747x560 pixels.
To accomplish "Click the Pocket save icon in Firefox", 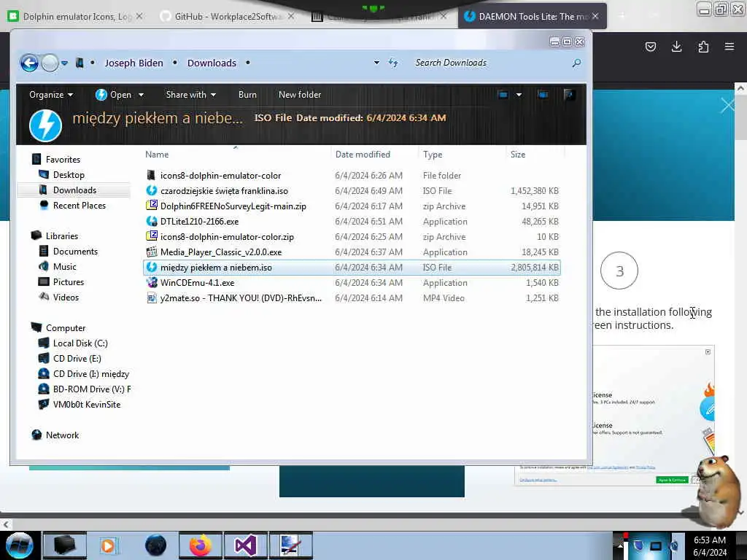I will (x=650, y=47).
